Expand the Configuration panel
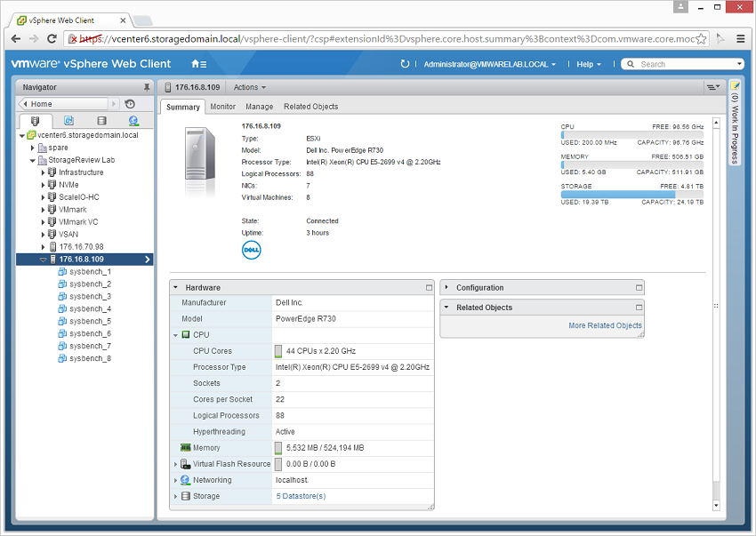This screenshot has height=536, width=756. tap(446, 287)
